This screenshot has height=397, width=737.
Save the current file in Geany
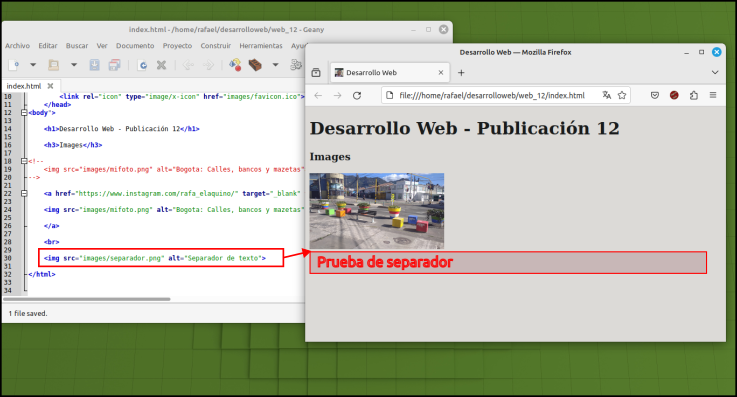click(x=94, y=65)
